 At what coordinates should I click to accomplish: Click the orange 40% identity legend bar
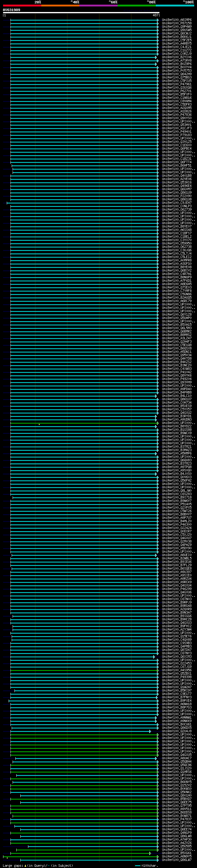60,6
